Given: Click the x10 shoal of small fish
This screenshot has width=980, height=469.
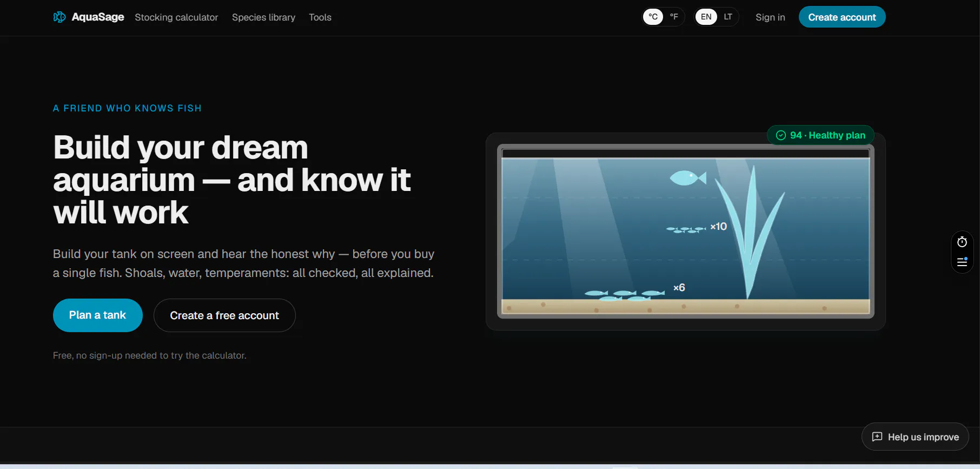Looking at the screenshot, I should [x=686, y=229].
